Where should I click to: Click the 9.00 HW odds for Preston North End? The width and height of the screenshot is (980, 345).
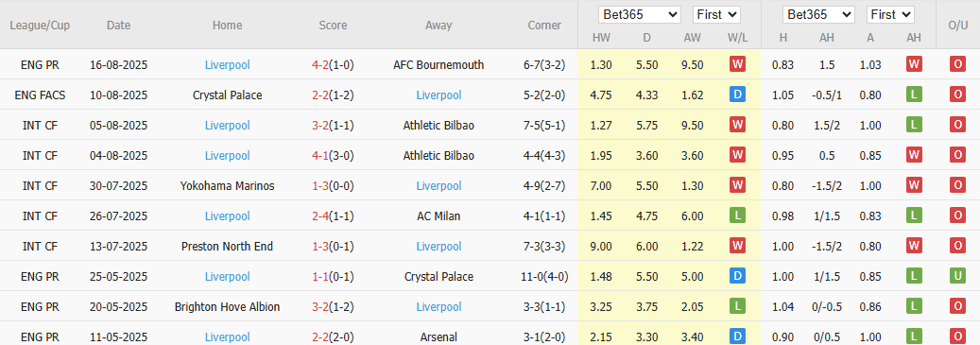coord(601,247)
